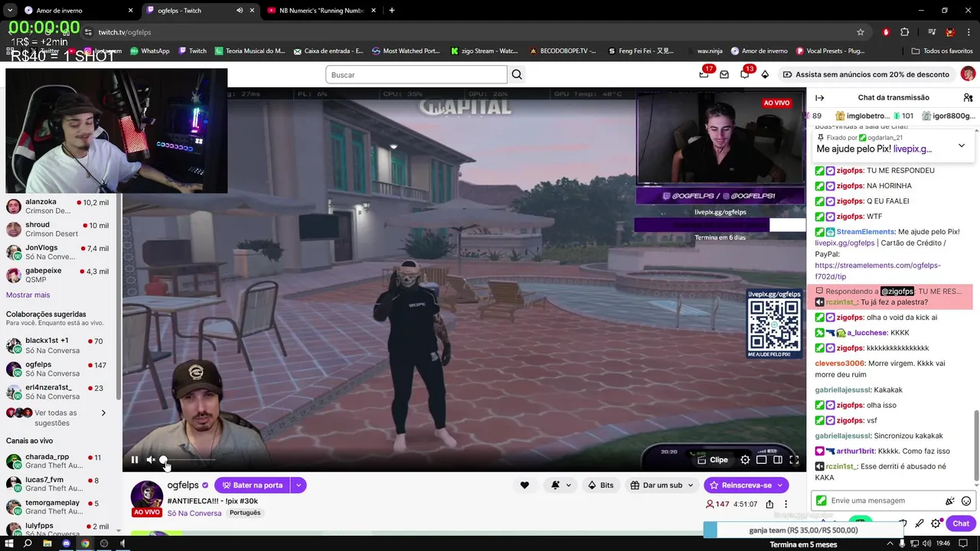Mute the ogfelps tab audio icon
980x551 pixels.
(240, 11)
